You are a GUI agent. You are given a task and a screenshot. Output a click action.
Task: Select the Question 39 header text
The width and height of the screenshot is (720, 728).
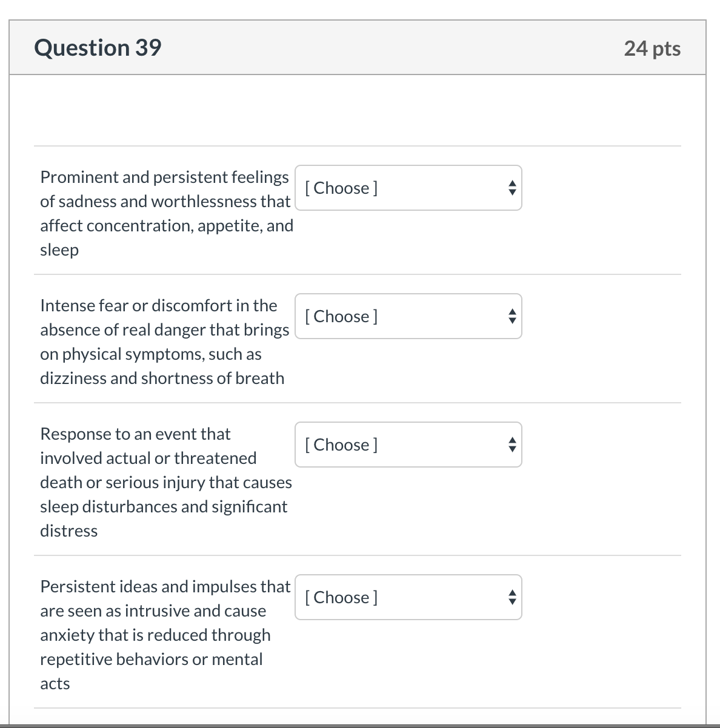coord(98,47)
